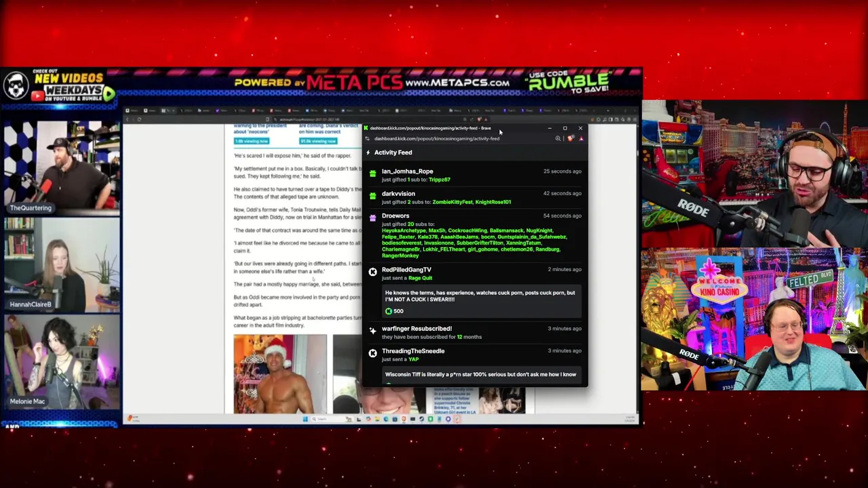The height and width of the screenshot is (488, 868).
Task: Click the '2 minutes ago' timestamp
Action: point(564,270)
